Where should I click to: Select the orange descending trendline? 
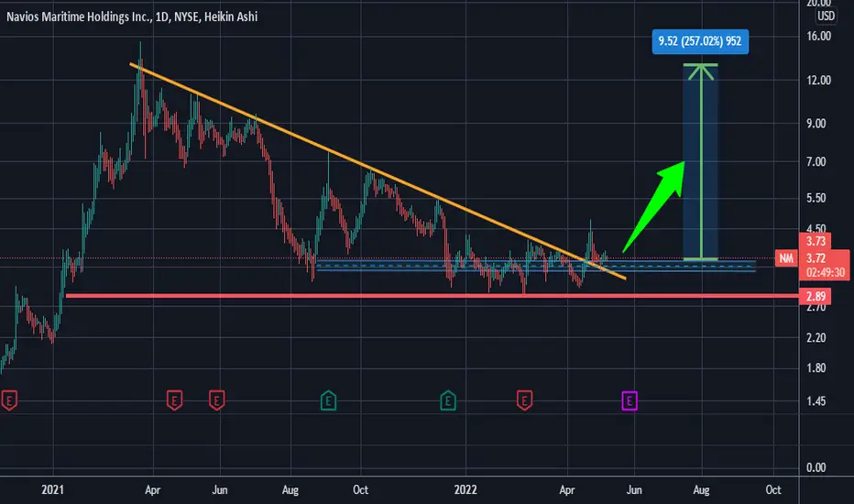378,171
